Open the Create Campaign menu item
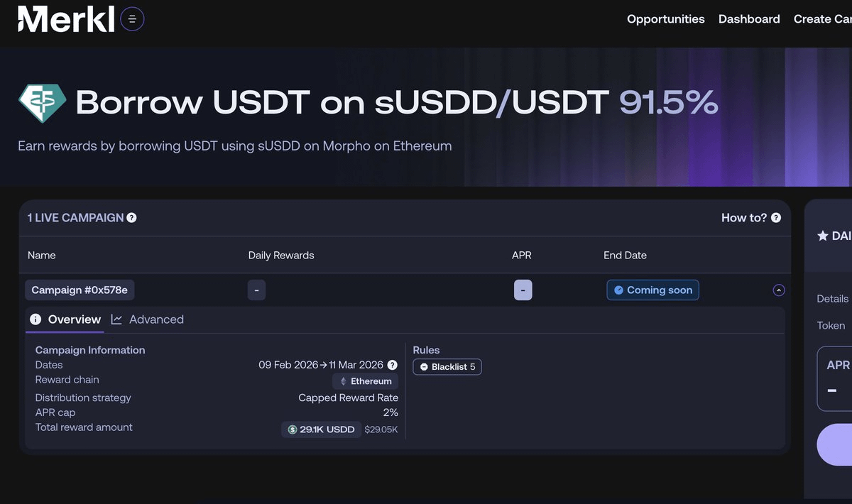The width and height of the screenshot is (852, 504). point(823,19)
